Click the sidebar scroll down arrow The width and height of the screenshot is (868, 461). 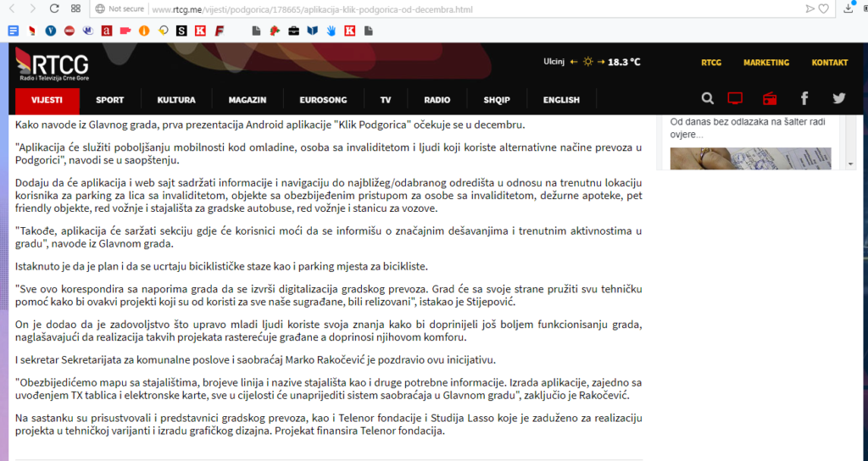(851, 164)
